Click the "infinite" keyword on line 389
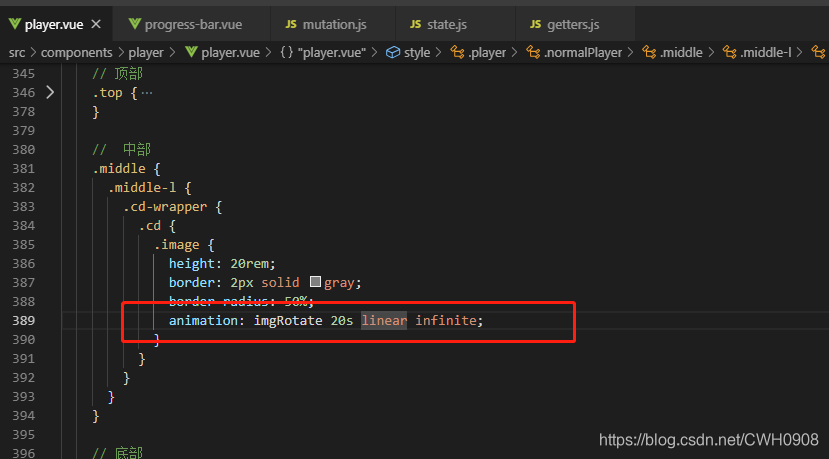This screenshot has width=829, height=459. pos(446,320)
